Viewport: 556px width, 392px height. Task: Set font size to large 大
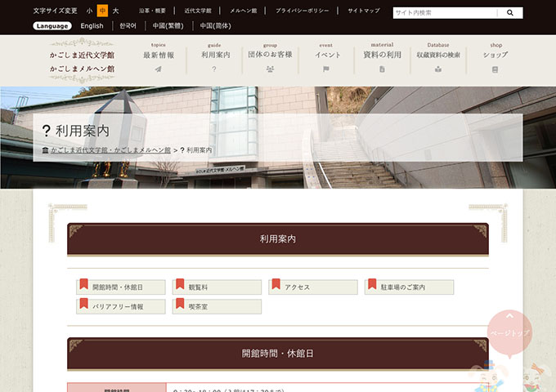pos(115,11)
